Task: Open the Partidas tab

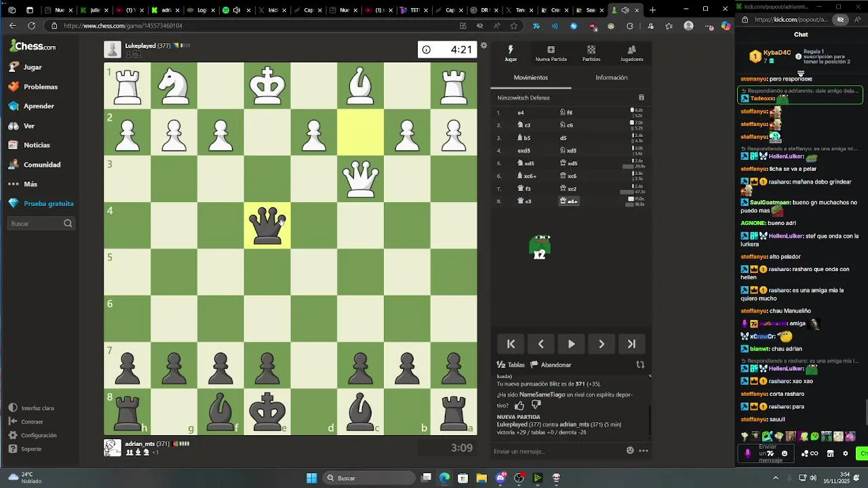Action: (x=591, y=54)
